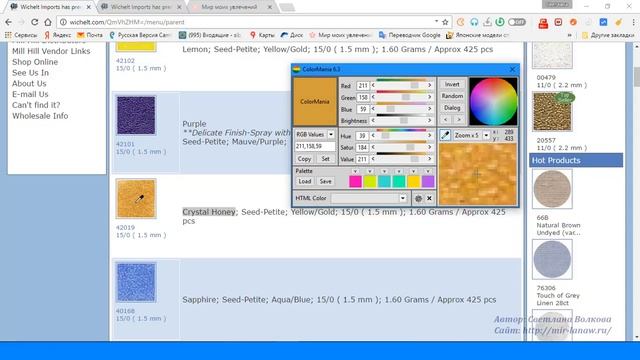
Task: Click the Set button in ColorMania
Action: pyautogui.click(x=325, y=159)
